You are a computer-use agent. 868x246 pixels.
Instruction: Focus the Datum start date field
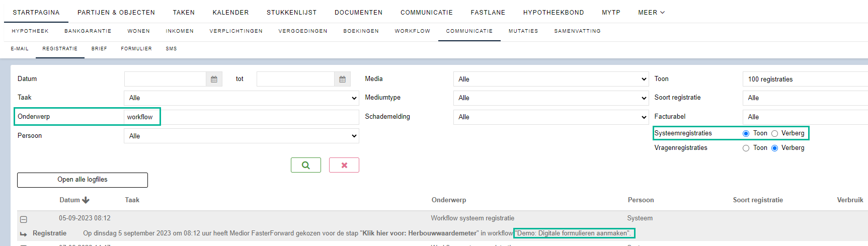pyautogui.click(x=165, y=79)
